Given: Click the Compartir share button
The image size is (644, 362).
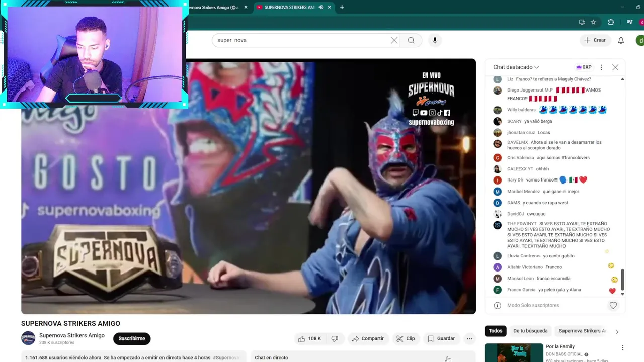Looking at the screenshot, I should coord(368,339).
